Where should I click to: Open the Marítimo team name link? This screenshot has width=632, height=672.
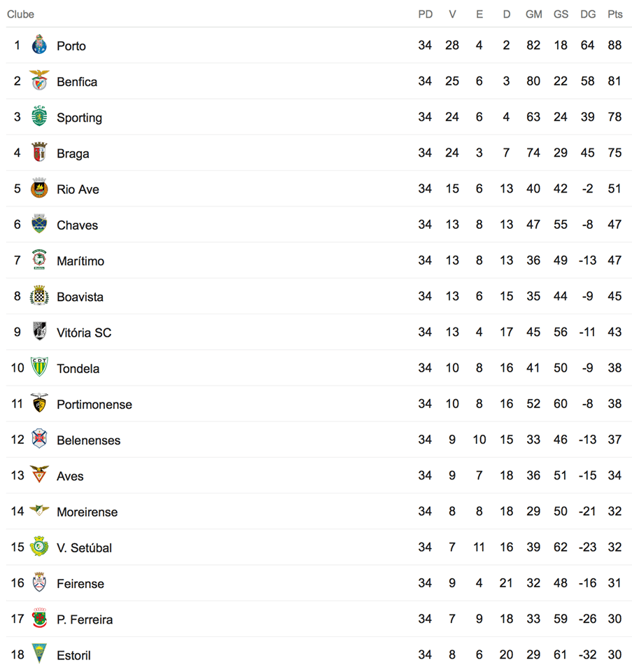(x=80, y=261)
